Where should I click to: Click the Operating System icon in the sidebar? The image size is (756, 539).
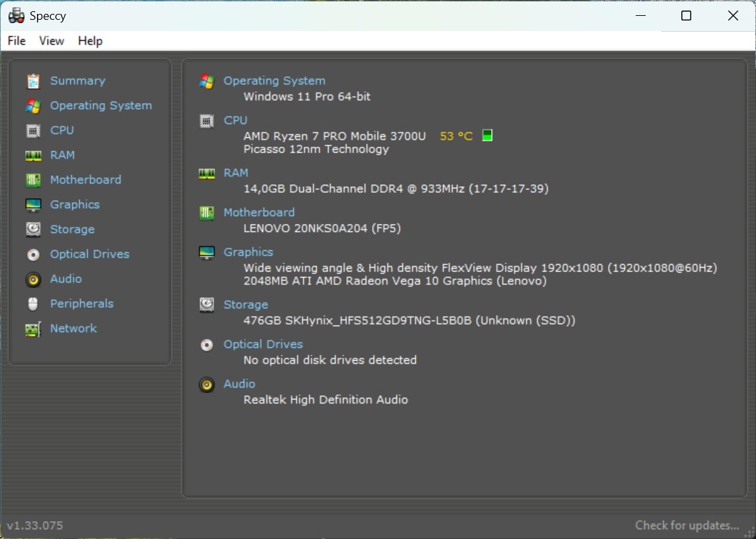tap(34, 106)
